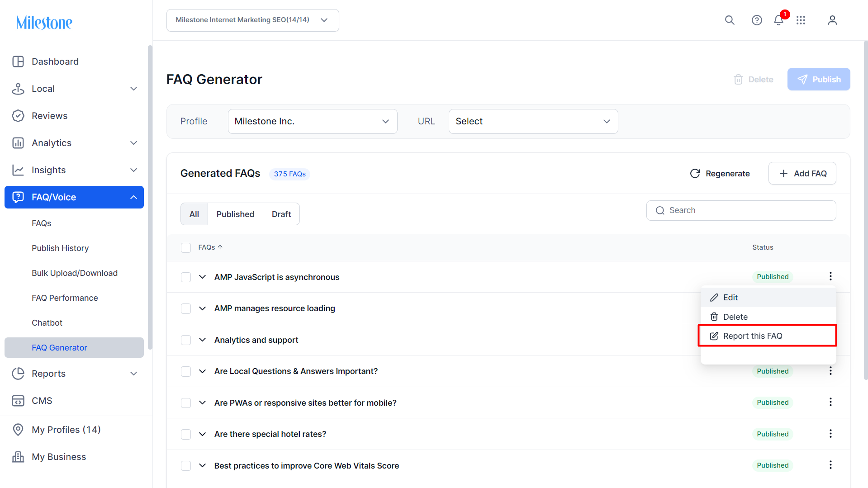Open the notifications bell
The height and width of the screenshot is (488, 868).
tap(778, 20)
